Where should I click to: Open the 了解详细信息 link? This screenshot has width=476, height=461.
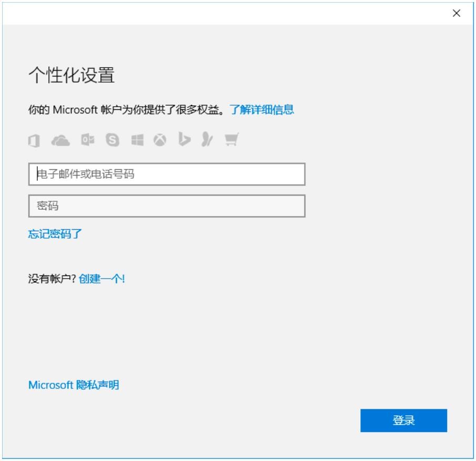(262, 110)
